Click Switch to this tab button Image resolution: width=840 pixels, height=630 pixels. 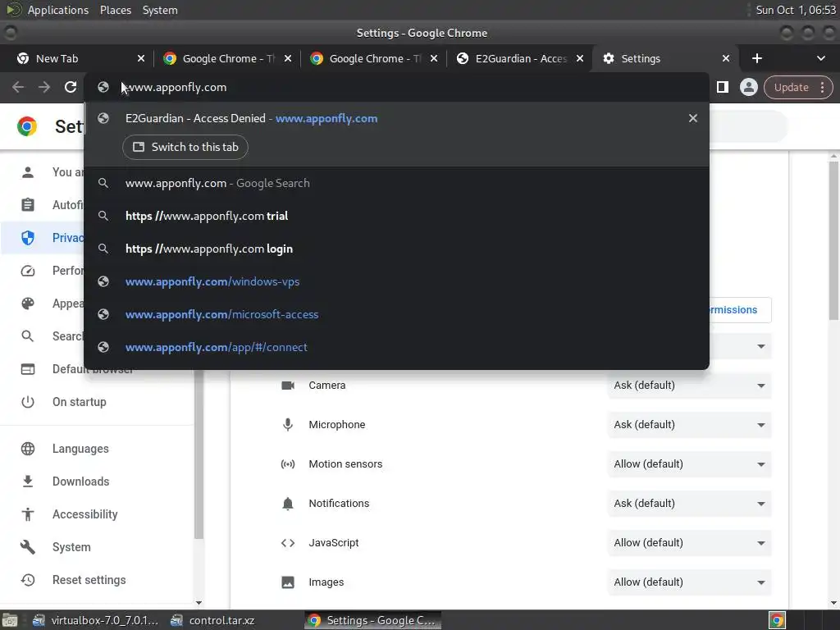point(185,148)
